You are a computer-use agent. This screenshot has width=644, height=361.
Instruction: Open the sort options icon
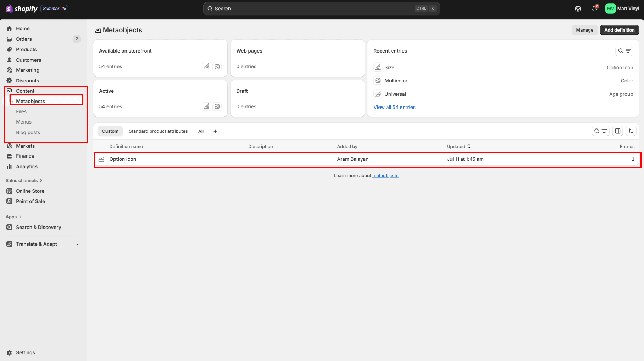(631, 131)
